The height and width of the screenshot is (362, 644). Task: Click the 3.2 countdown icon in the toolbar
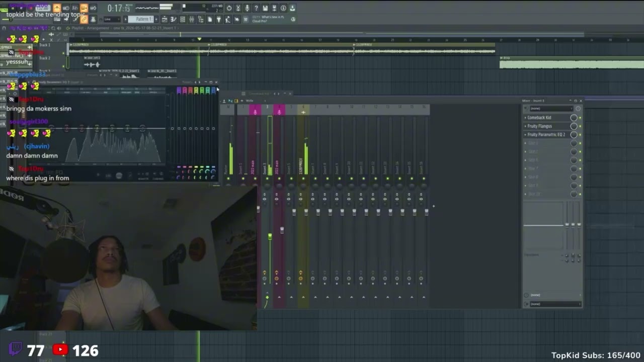(75, 8)
